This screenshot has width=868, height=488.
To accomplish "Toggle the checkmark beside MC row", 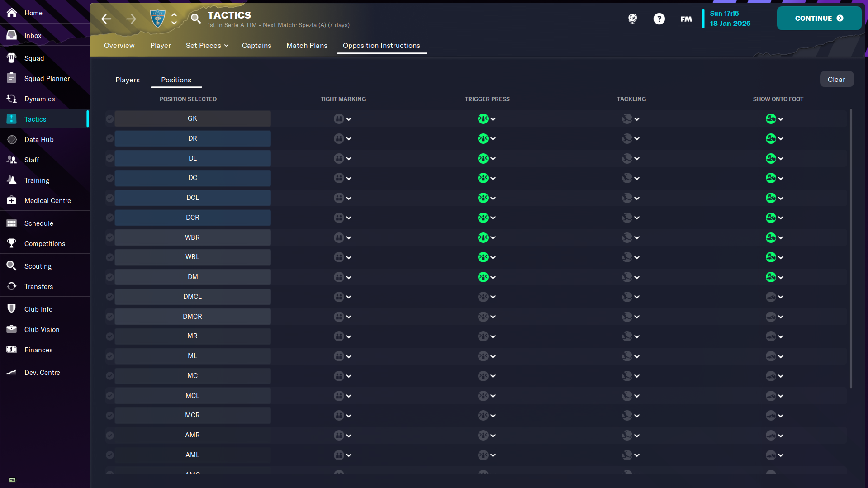I will (x=110, y=376).
